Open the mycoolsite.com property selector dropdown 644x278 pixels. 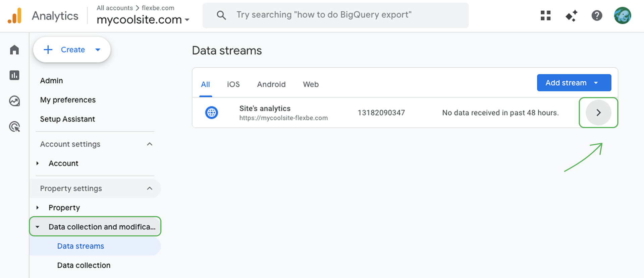(143, 20)
